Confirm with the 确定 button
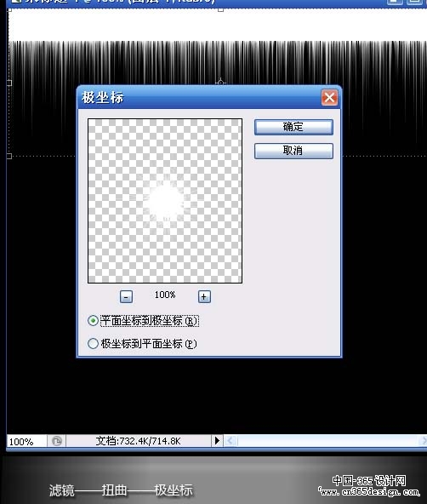Image resolution: width=427 pixels, height=504 pixels. point(293,127)
